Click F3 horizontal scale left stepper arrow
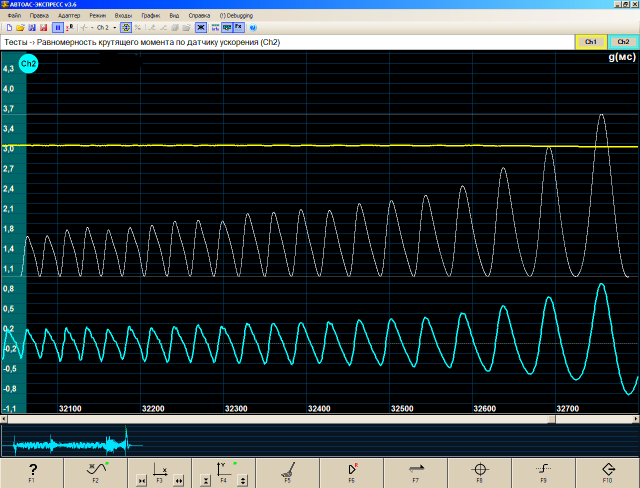Screen dimensions: 640x488 [x=141, y=481]
